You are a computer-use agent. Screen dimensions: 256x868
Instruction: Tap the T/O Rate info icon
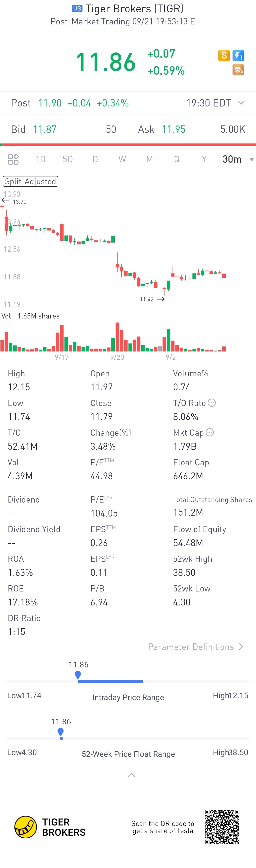tap(211, 403)
